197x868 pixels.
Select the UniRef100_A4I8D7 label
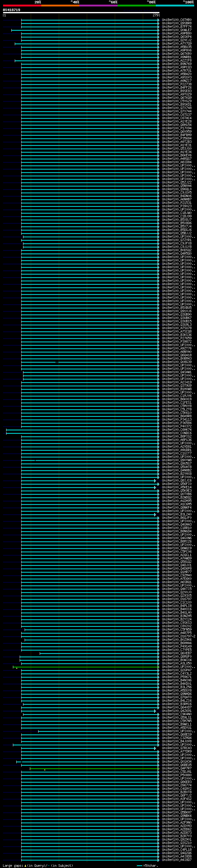pyautogui.click(x=176, y=860)
